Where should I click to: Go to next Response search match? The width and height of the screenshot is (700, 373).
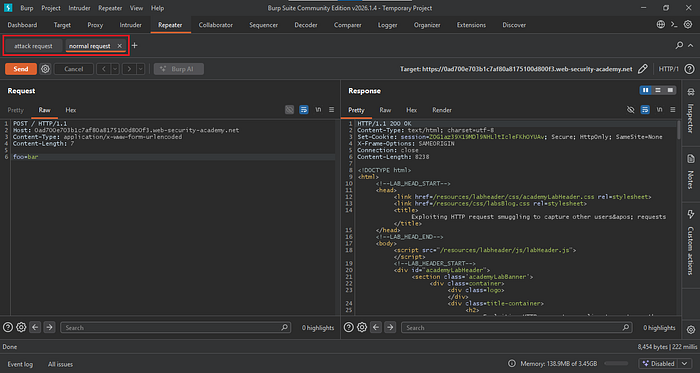click(390, 327)
